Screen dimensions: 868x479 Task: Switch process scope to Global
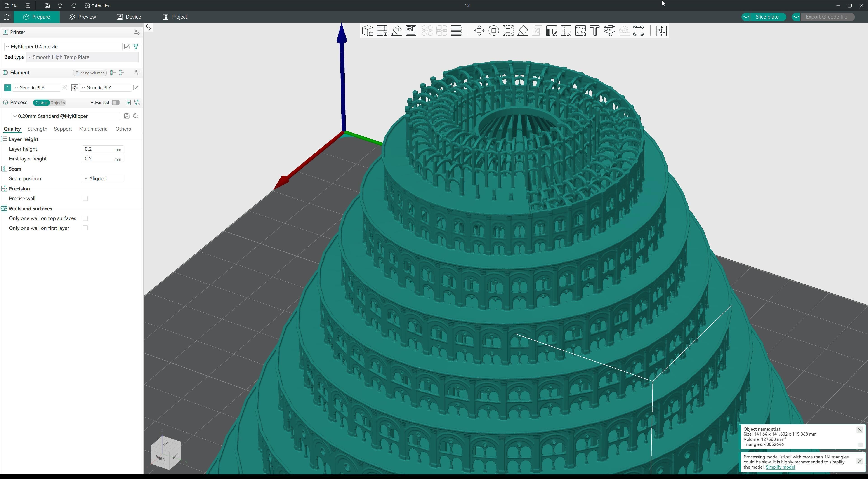(x=41, y=103)
